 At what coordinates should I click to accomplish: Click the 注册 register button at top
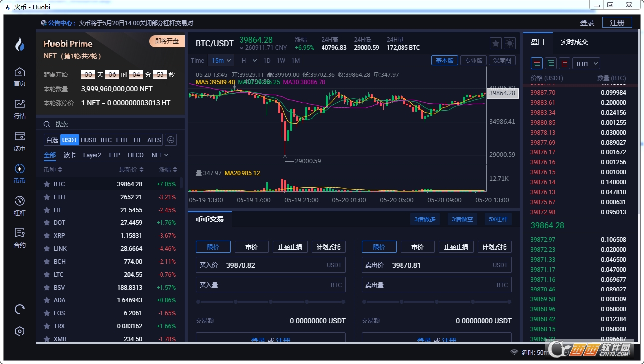point(617,23)
